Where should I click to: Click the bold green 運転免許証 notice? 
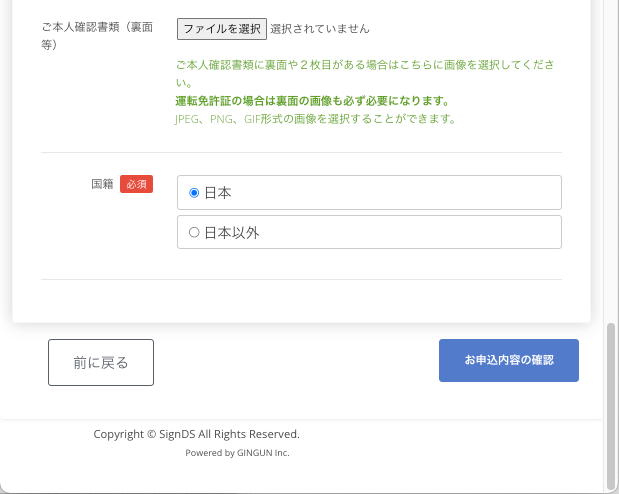[x=311, y=101]
